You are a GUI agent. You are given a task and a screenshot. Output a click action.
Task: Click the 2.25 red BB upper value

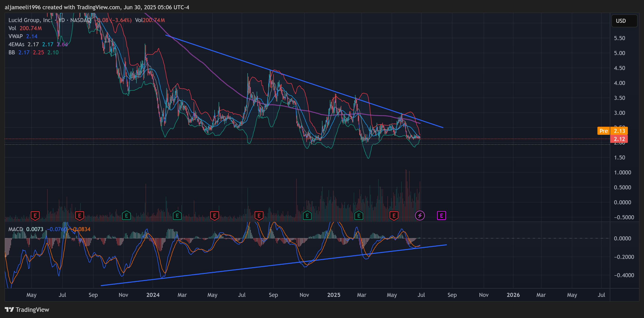(38, 52)
